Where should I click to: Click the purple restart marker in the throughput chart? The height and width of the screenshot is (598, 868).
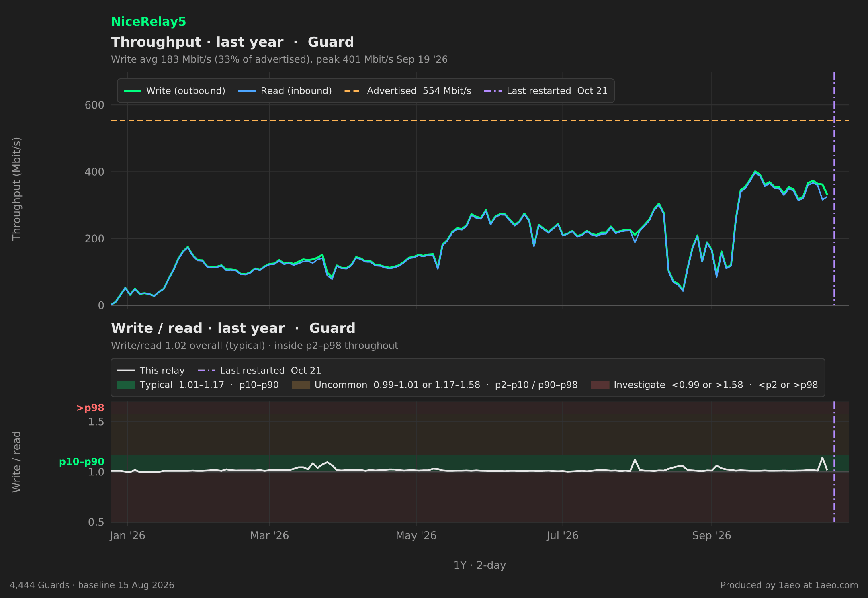[x=834, y=189]
